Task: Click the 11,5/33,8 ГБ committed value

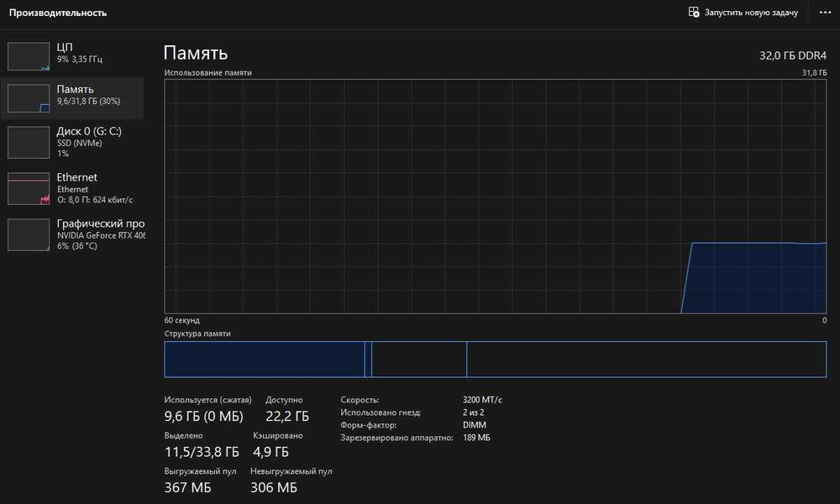Action: tap(202, 452)
